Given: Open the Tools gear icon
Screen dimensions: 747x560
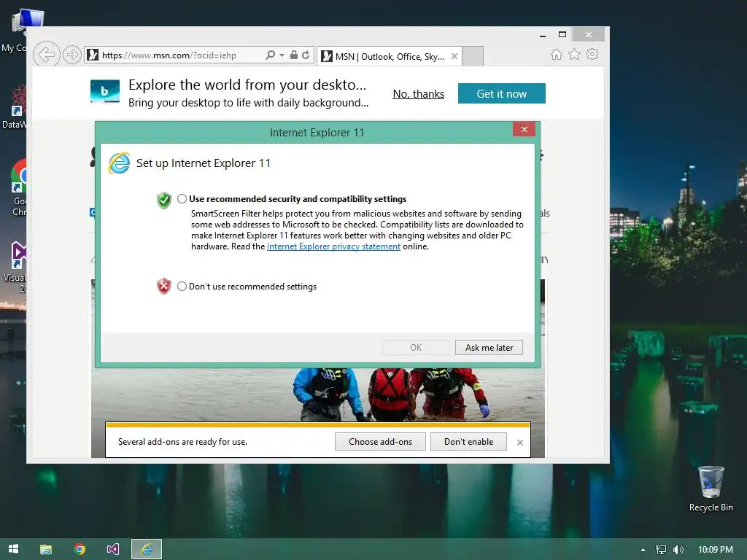Looking at the screenshot, I should coord(592,54).
